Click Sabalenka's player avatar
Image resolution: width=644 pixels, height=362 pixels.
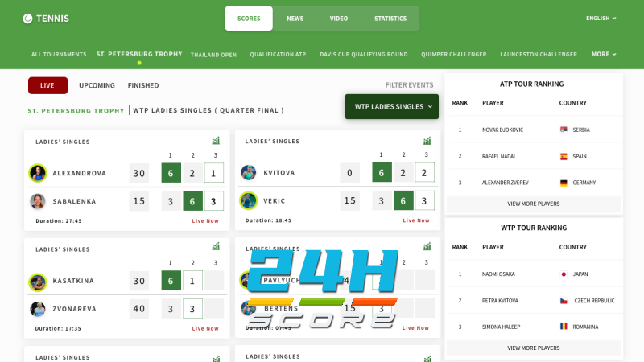pyautogui.click(x=37, y=201)
